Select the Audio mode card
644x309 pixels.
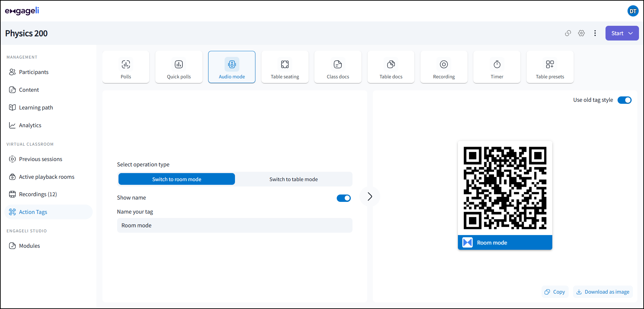232,67
